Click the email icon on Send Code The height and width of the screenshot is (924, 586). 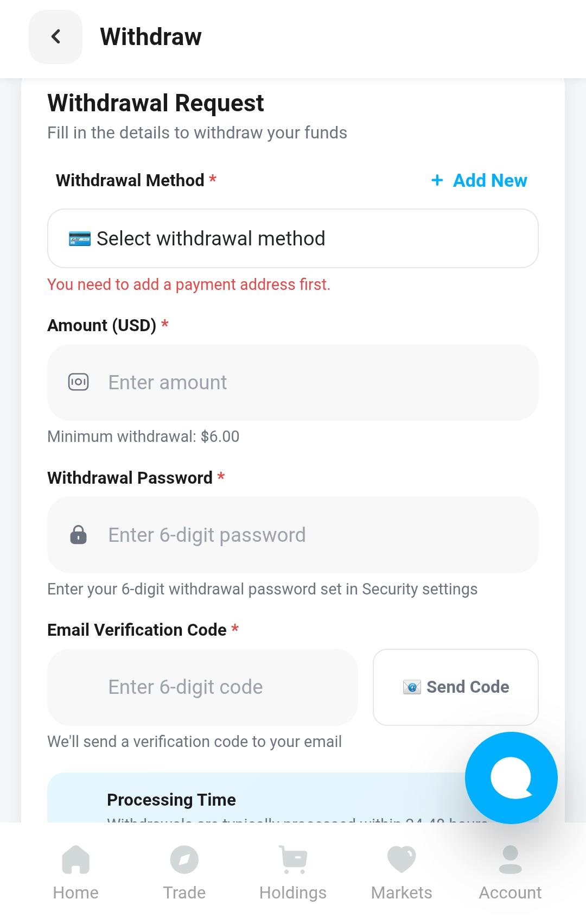(x=412, y=687)
